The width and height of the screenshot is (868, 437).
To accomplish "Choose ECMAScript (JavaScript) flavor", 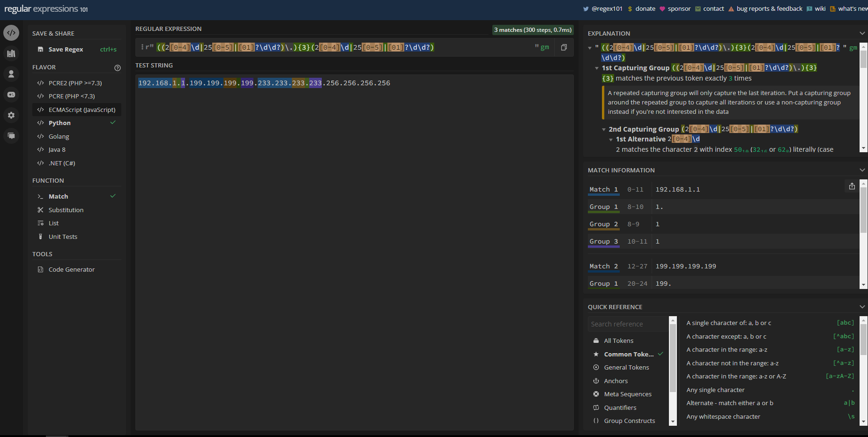I will (77, 110).
